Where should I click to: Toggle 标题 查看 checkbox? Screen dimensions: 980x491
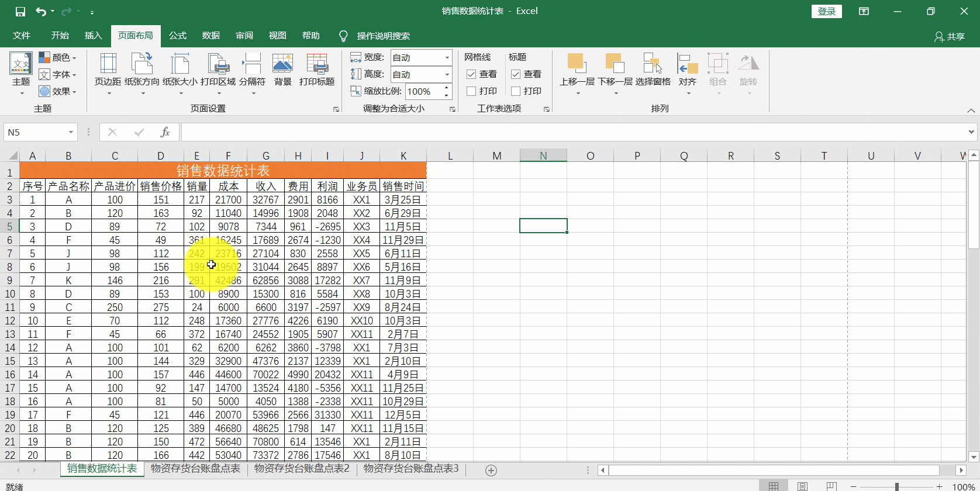click(516, 74)
